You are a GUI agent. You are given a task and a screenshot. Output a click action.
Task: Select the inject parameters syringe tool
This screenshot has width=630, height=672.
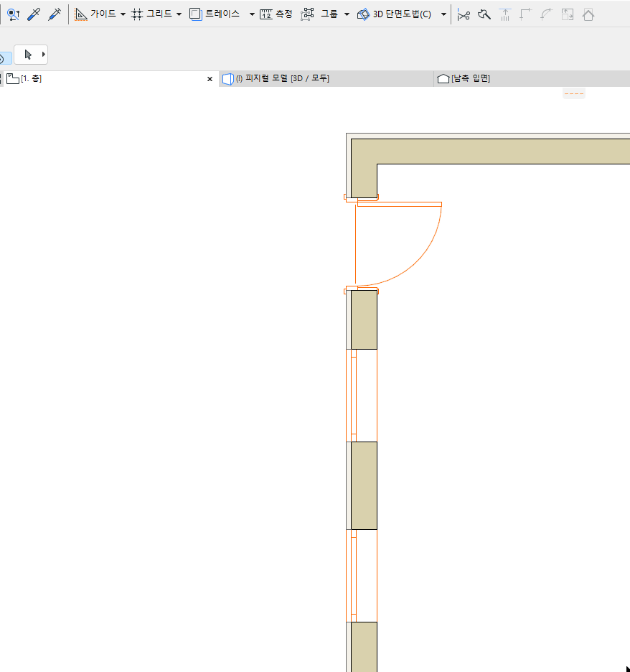54,14
